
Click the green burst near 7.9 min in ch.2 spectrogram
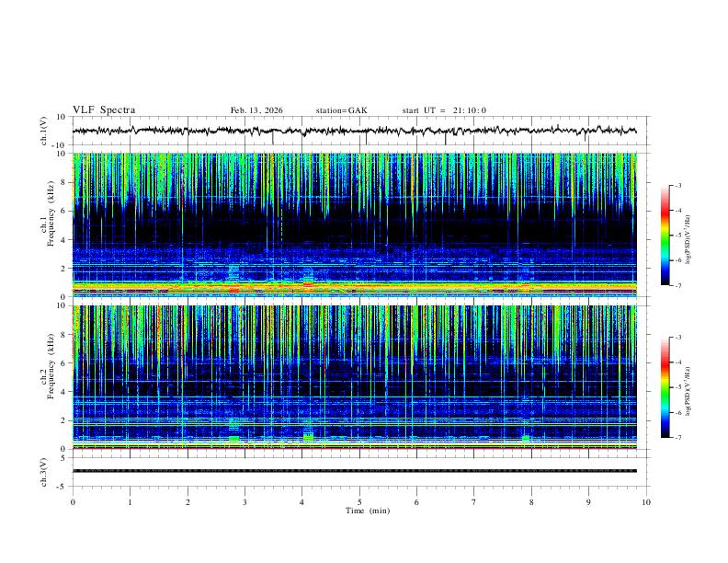point(526,438)
